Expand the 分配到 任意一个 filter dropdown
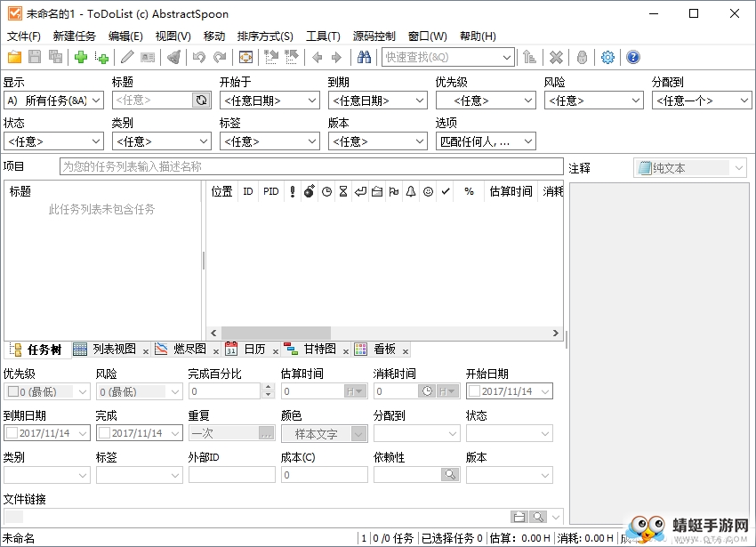The height and width of the screenshot is (547, 756). tap(702, 101)
